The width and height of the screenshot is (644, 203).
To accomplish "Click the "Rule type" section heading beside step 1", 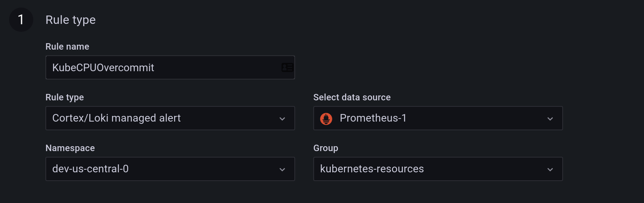I will [x=70, y=20].
